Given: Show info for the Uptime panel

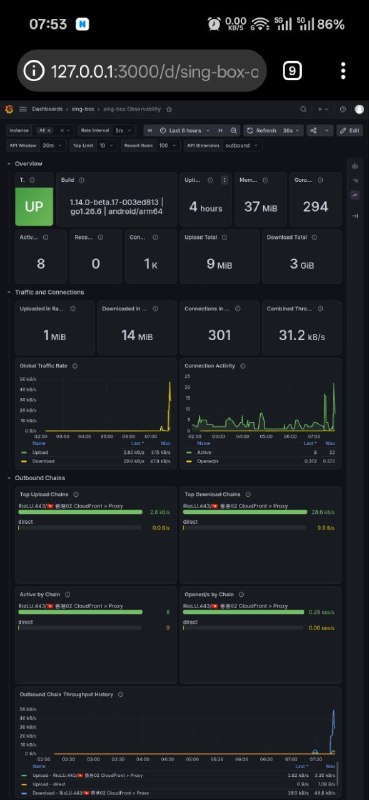Looking at the screenshot, I should coord(211,180).
